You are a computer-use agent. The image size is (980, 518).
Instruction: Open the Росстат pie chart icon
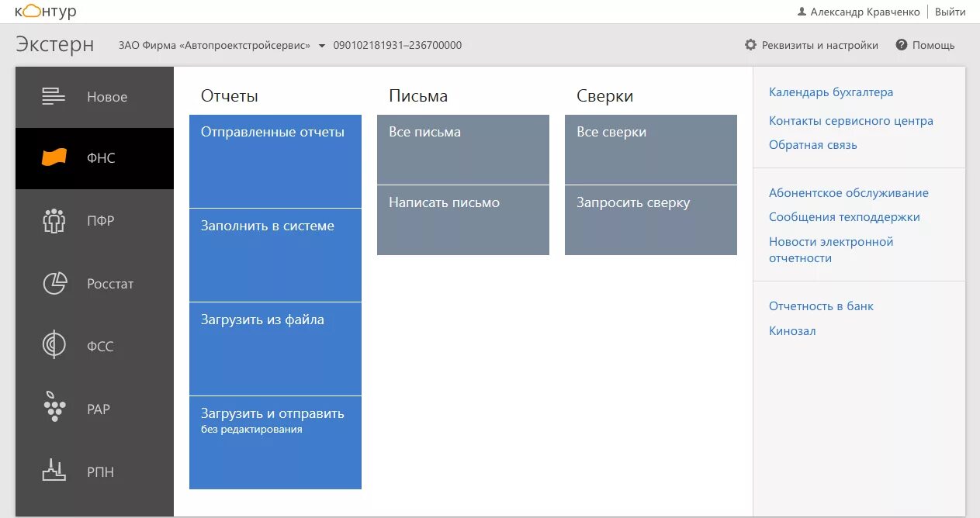pos(54,284)
